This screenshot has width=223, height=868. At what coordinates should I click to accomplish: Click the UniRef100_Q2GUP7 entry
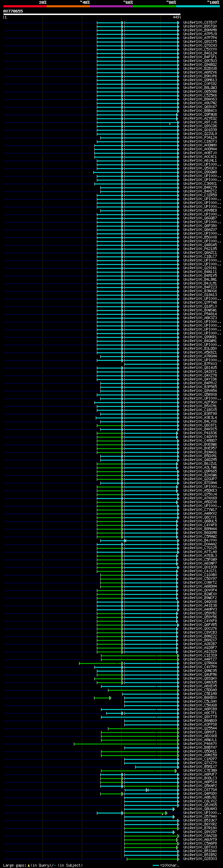[200, 479]
